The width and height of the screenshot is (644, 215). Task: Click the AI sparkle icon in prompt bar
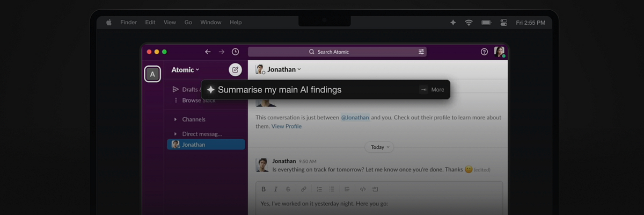point(211,90)
